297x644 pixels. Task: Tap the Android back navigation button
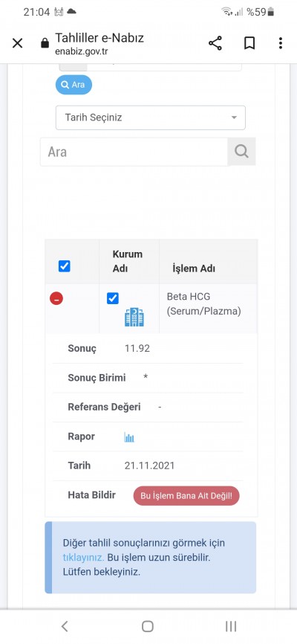tap(65, 626)
